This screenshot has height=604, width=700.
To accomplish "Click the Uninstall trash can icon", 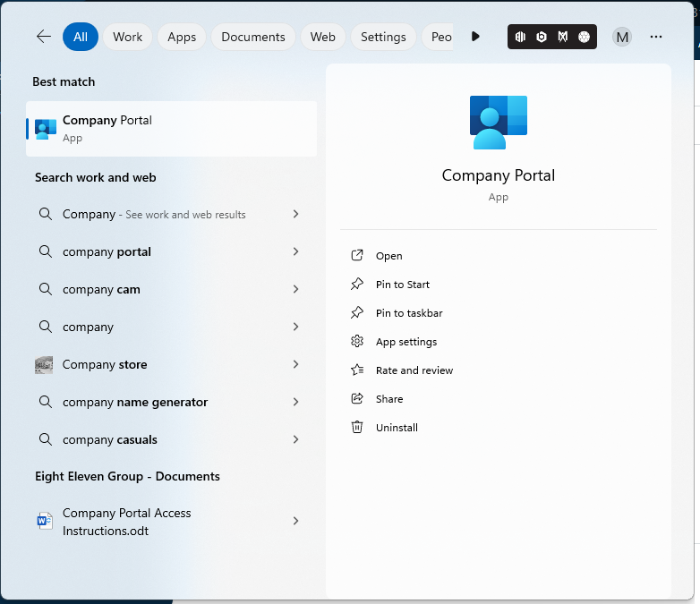I will 357,427.
